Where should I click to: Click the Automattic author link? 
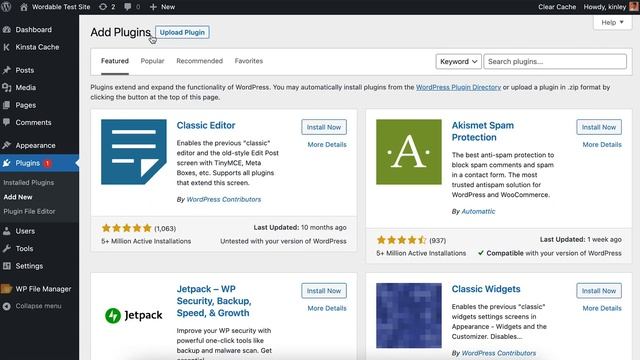478,211
